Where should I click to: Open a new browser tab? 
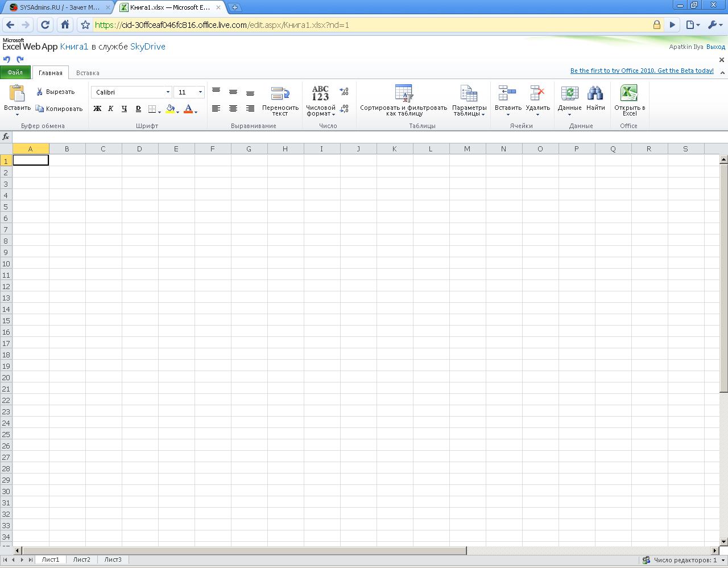pyautogui.click(x=235, y=7)
